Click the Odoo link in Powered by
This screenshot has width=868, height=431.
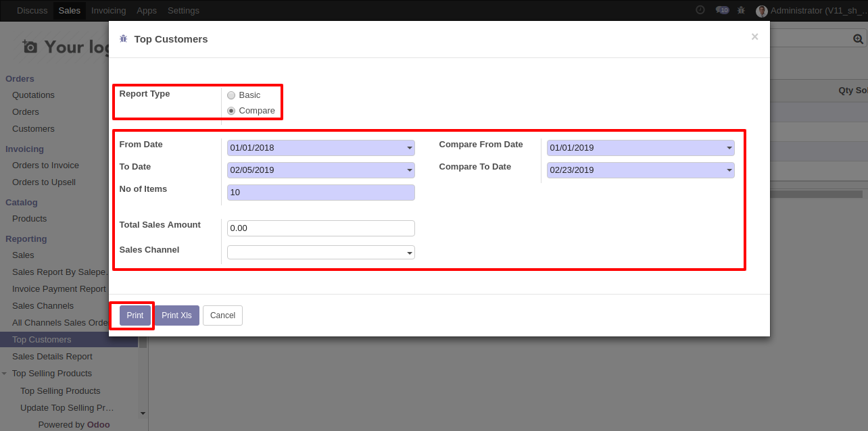click(98, 425)
